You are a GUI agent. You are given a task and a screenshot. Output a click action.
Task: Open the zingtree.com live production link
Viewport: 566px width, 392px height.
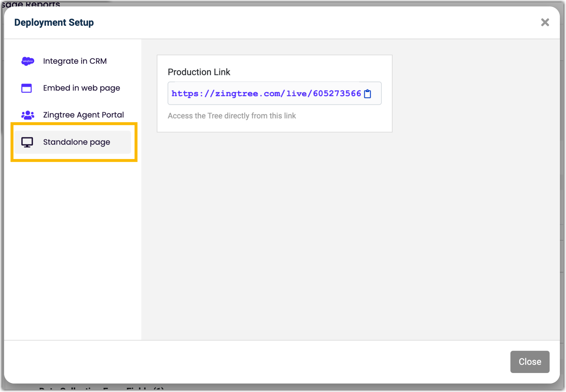[x=266, y=94]
